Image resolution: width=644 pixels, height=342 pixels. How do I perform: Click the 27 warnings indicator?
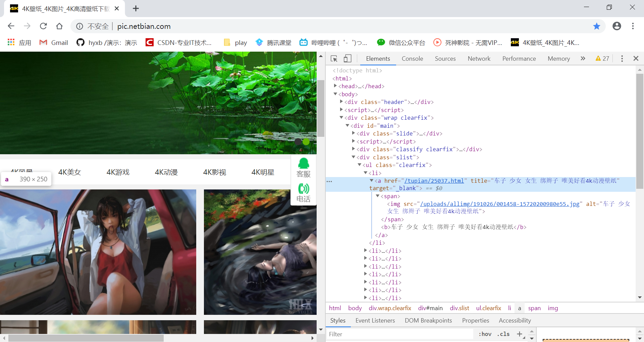[x=602, y=58]
